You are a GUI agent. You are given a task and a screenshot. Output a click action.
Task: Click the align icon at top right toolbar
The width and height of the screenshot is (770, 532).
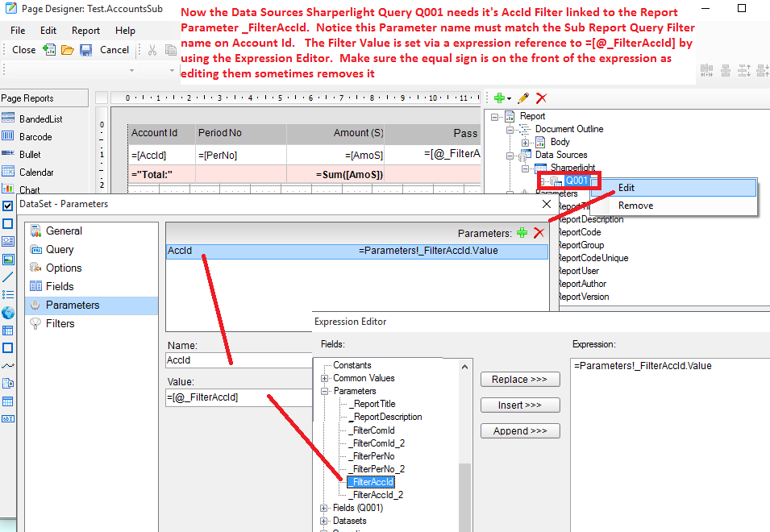(x=706, y=71)
